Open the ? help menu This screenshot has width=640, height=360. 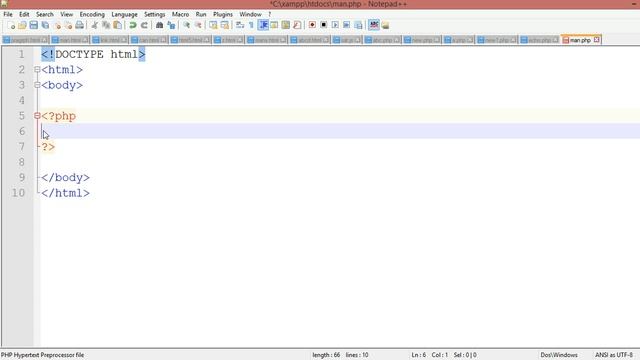[269, 14]
